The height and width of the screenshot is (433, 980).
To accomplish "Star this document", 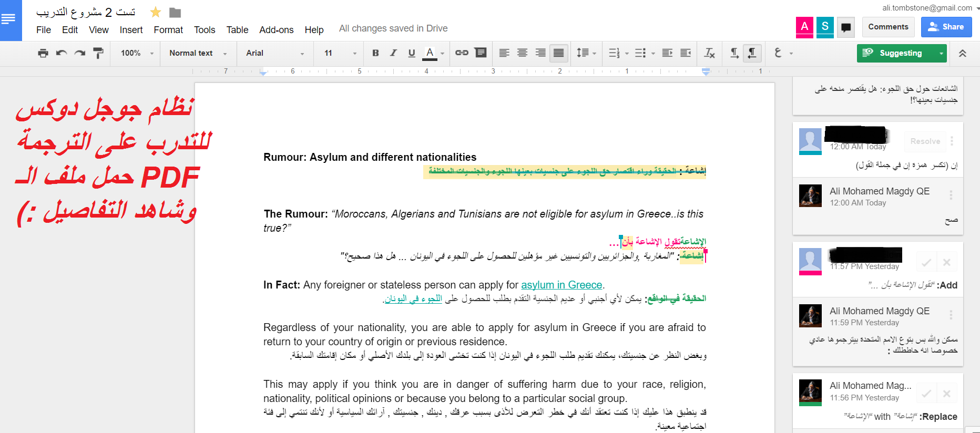I will (x=156, y=12).
